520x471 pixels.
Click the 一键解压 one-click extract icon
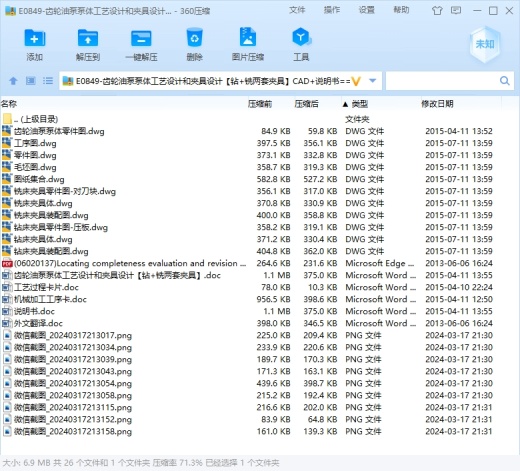[141, 38]
